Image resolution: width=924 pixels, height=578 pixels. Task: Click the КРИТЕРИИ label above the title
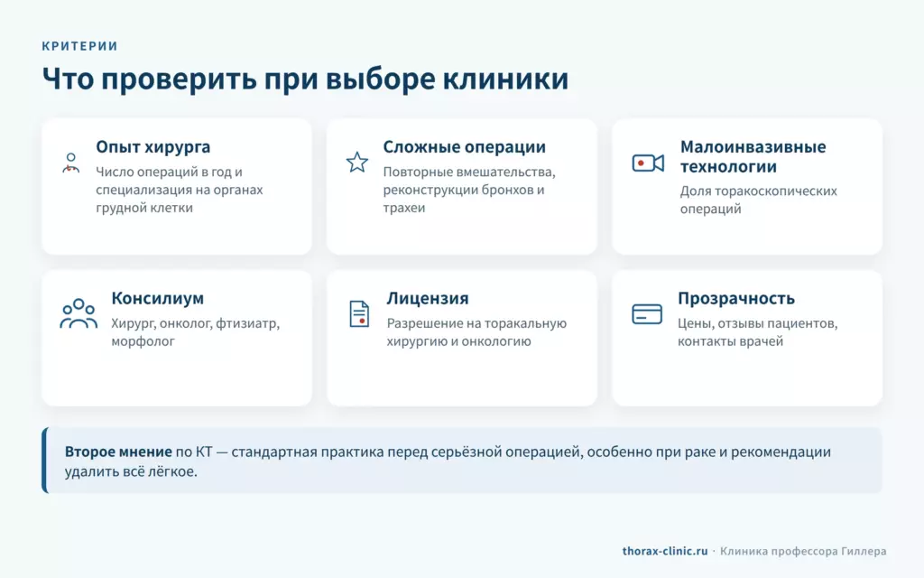(79, 46)
